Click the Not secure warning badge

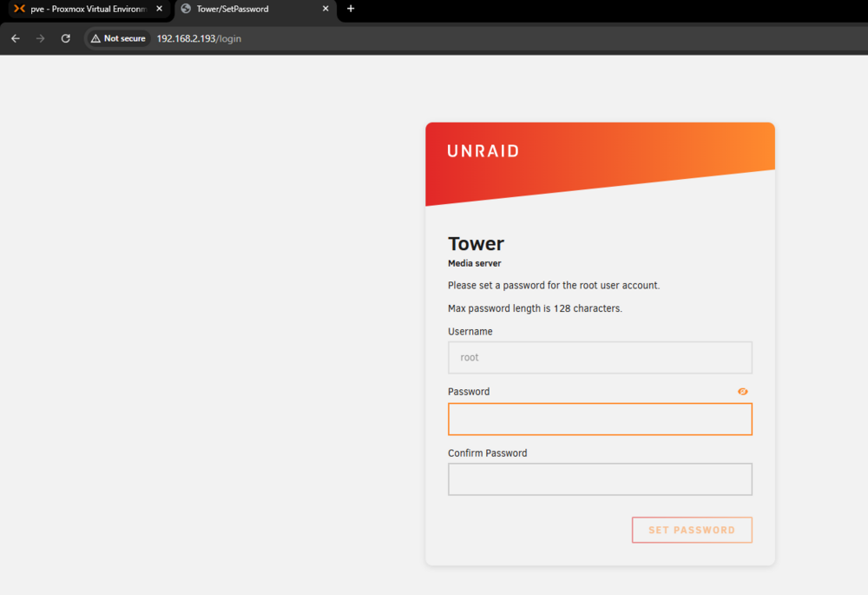(x=118, y=39)
